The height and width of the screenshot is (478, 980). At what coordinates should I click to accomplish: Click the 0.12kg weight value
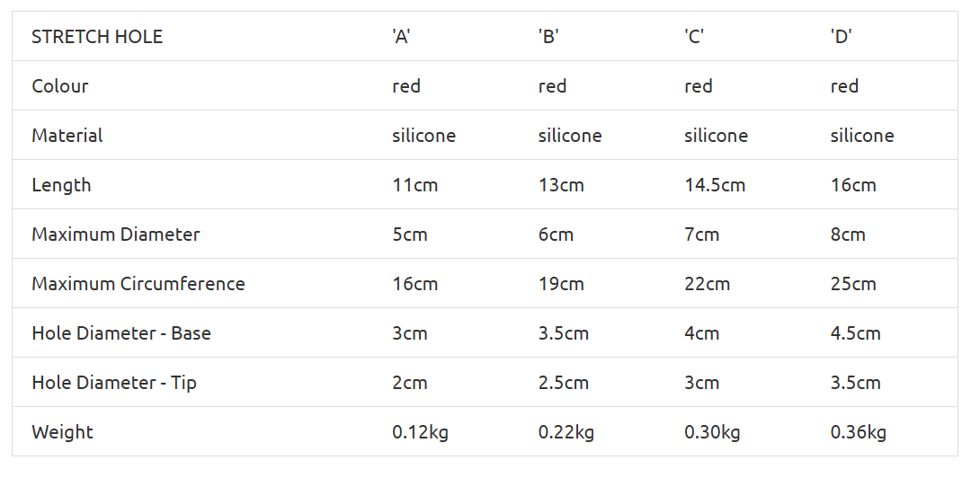(x=420, y=432)
